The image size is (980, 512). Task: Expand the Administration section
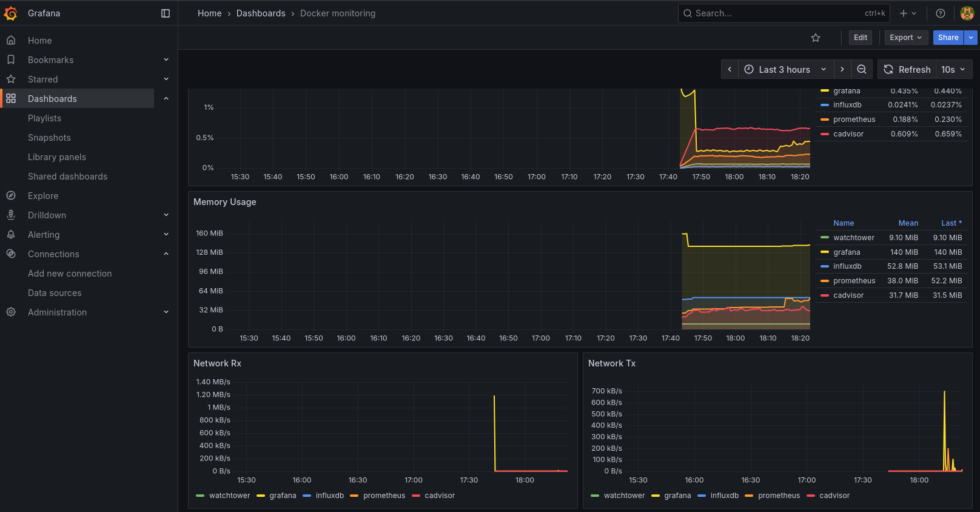click(166, 312)
